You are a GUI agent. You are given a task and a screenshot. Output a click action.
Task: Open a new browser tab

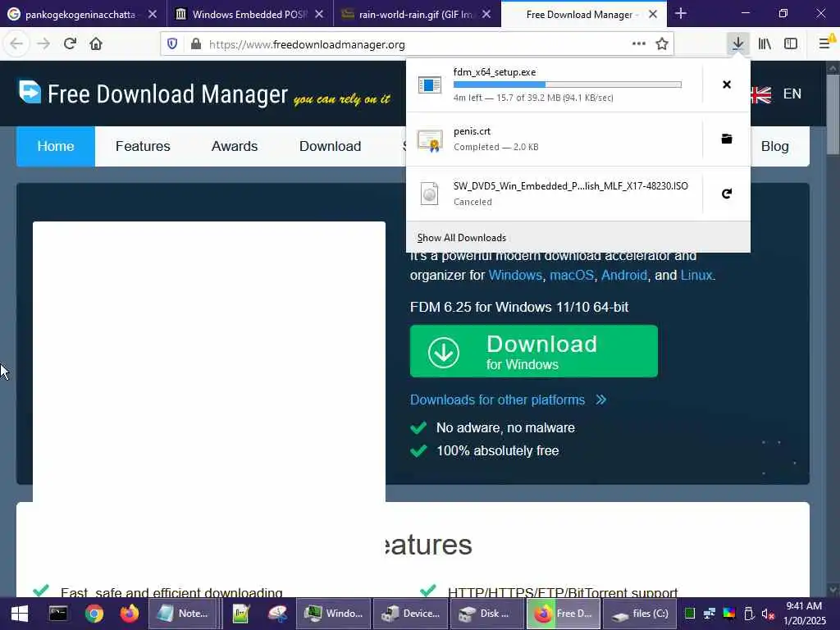click(x=681, y=14)
